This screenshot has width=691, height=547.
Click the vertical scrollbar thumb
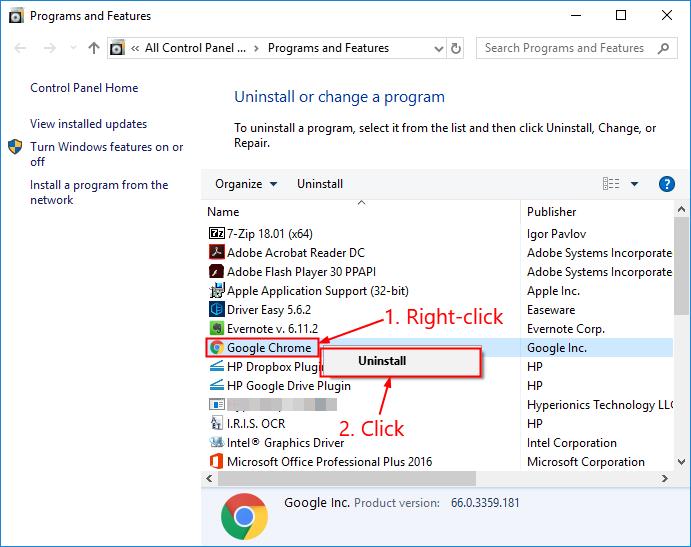point(681,266)
